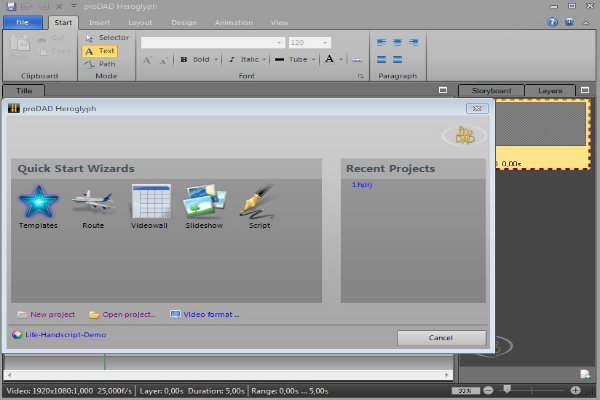Switch to the View ribbon tab
Viewport: 600px width, 400px height.
(x=279, y=23)
